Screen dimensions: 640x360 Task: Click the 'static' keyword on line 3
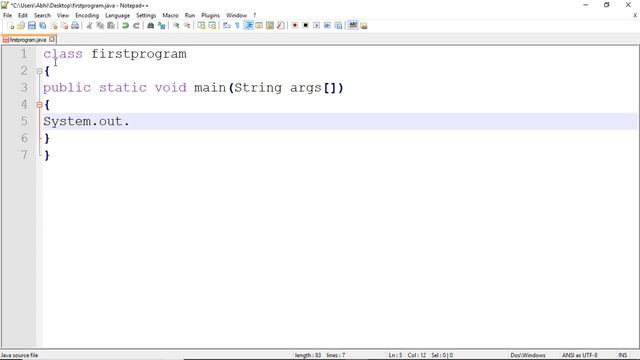(123, 88)
